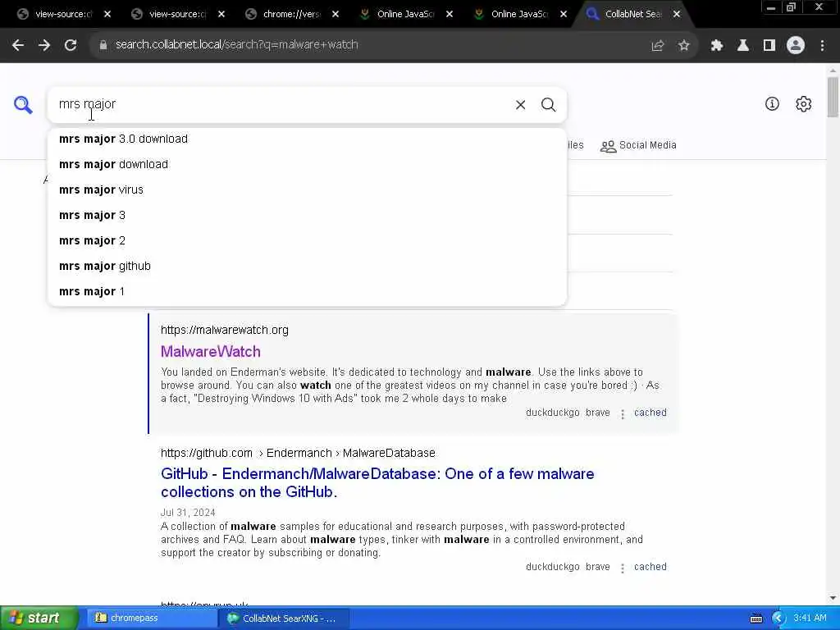
Task: Switch to chrome://version tab
Action: click(291, 14)
